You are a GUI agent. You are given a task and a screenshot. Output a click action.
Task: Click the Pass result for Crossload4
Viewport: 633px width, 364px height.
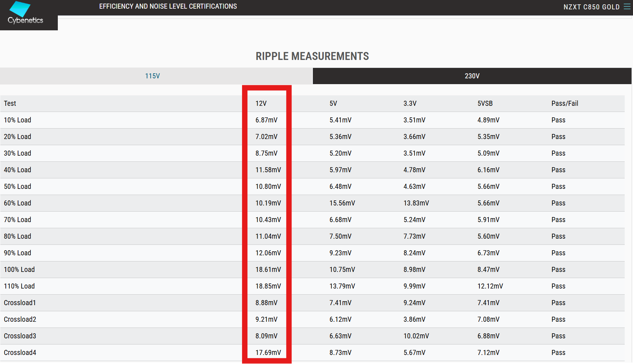click(558, 353)
